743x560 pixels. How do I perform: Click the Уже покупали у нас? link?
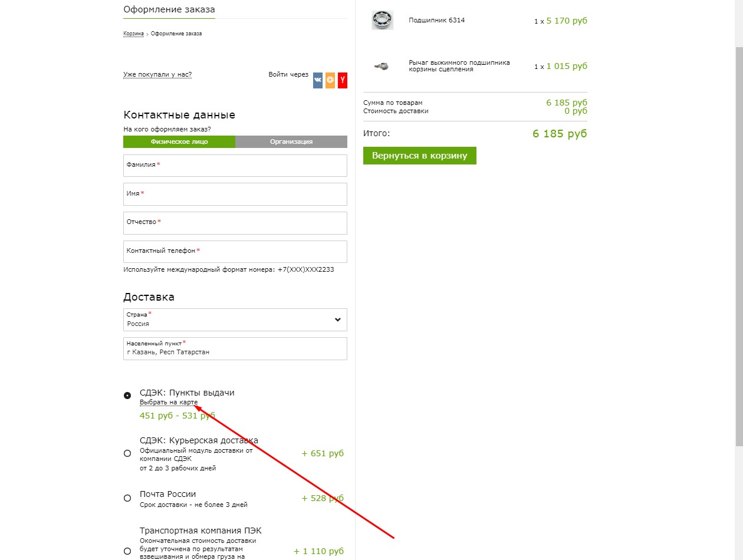[157, 75]
